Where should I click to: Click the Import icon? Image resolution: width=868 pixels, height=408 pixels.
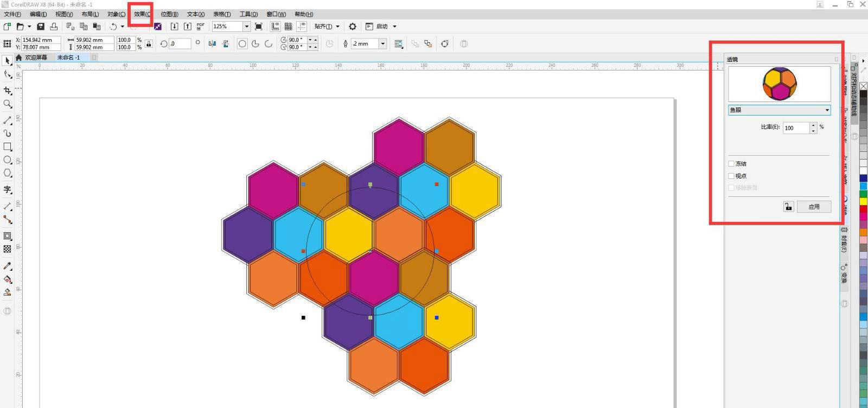point(174,26)
